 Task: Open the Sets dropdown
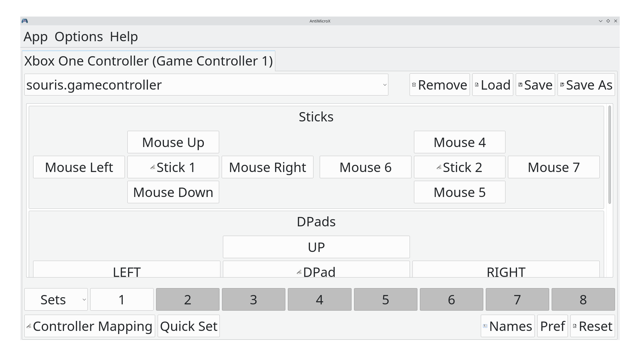click(56, 299)
